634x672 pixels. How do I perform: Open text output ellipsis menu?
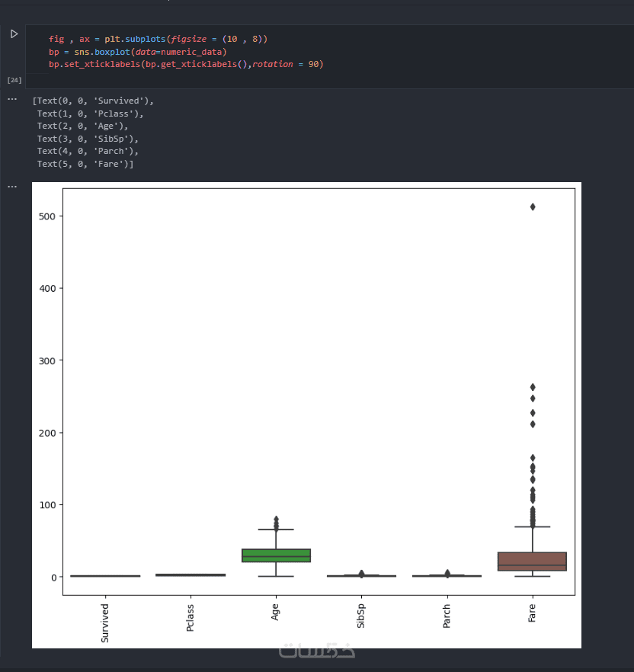(x=12, y=99)
